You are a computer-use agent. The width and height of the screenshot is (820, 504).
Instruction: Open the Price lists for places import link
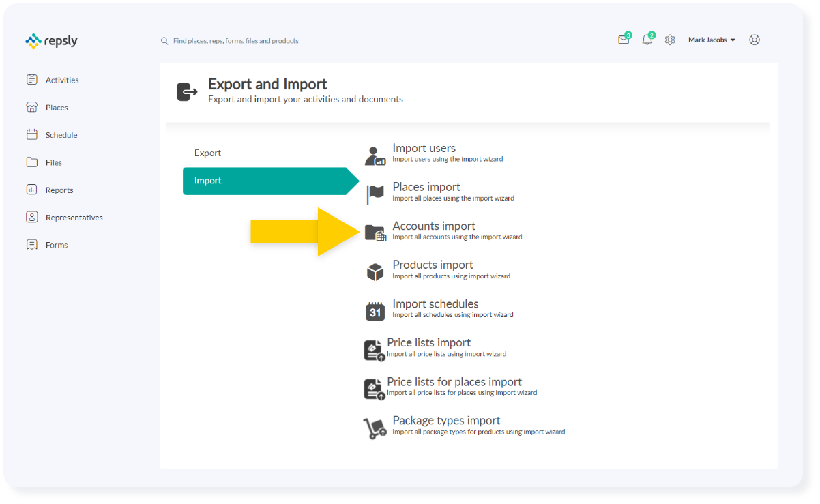coord(454,382)
